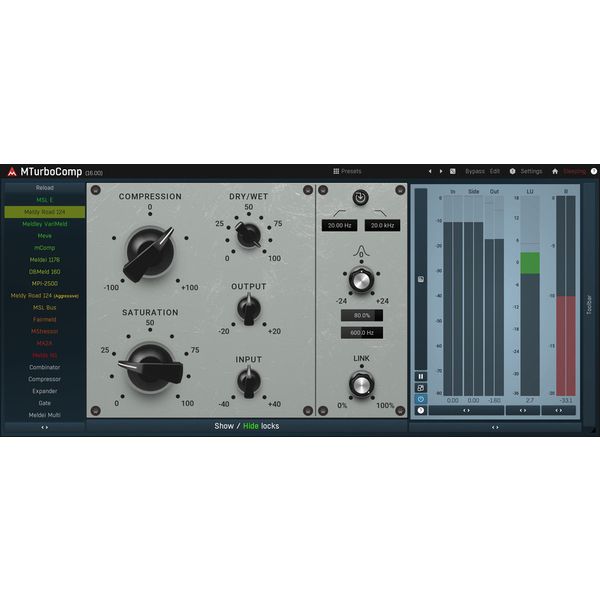Pause the meters
600x600 pixels.
click(421, 377)
